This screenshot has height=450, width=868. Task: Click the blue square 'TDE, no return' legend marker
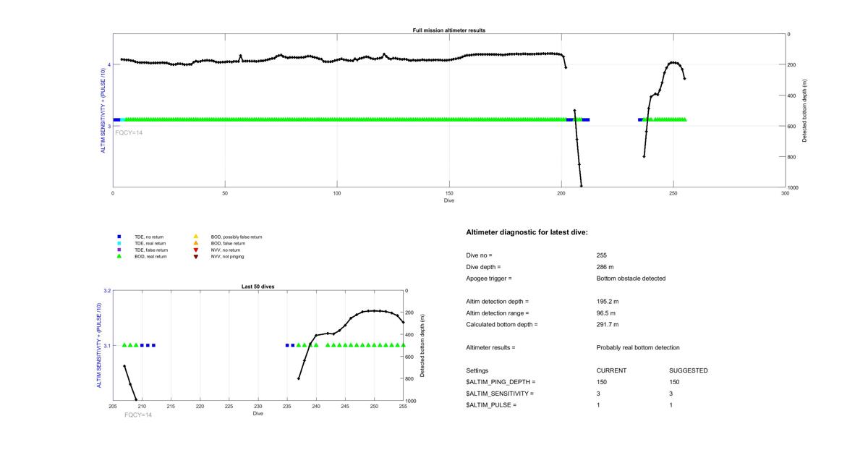119,237
